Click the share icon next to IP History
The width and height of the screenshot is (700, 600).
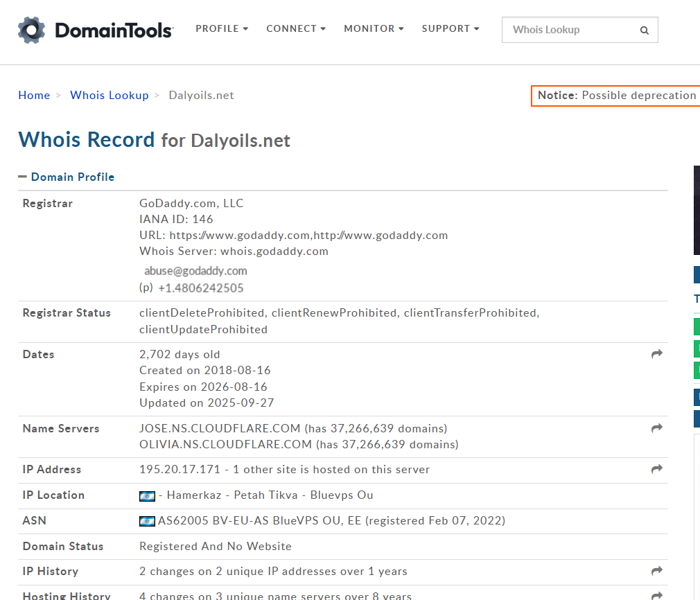click(x=656, y=570)
